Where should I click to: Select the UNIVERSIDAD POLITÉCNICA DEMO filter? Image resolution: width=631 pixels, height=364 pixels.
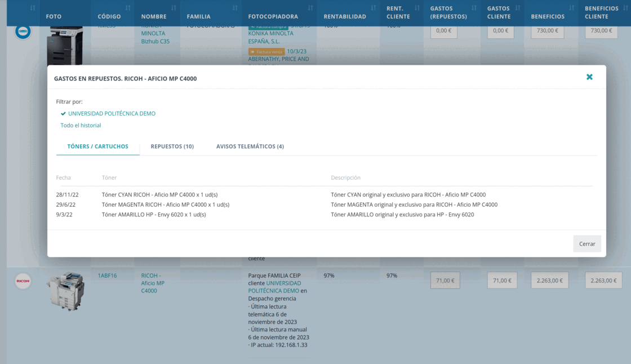(112, 114)
